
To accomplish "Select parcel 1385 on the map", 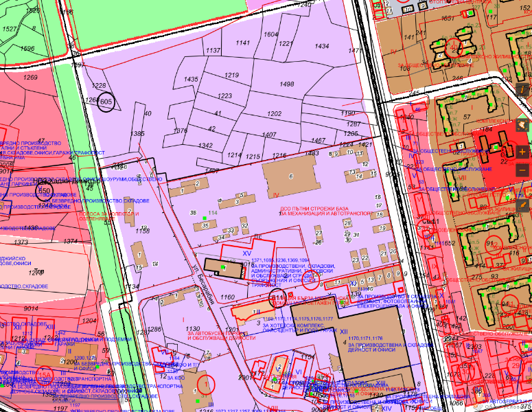I will coord(137,133).
